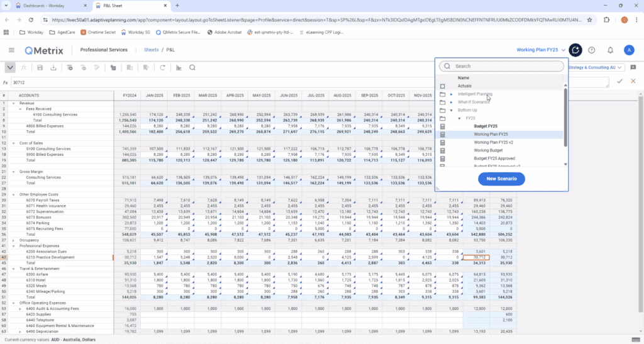The width and height of the screenshot is (644, 344).
Task: Expand the What-If Scenarios folder
Action: 452,103
